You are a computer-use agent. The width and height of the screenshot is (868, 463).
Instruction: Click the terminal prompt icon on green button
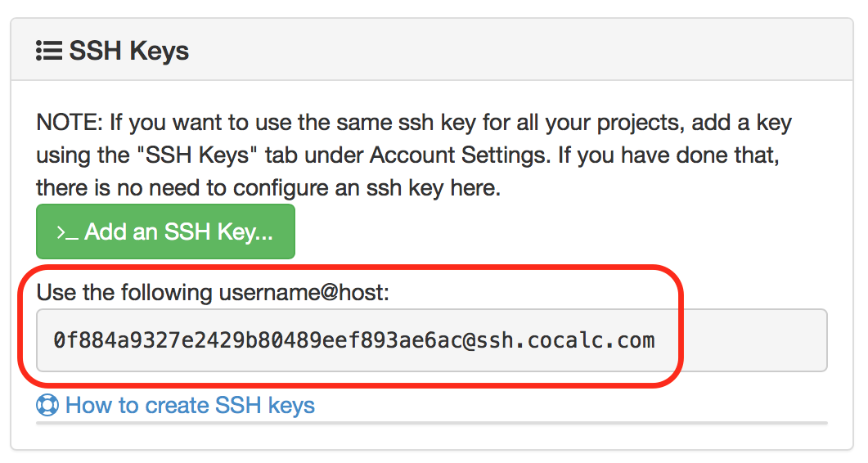tap(67, 232)
